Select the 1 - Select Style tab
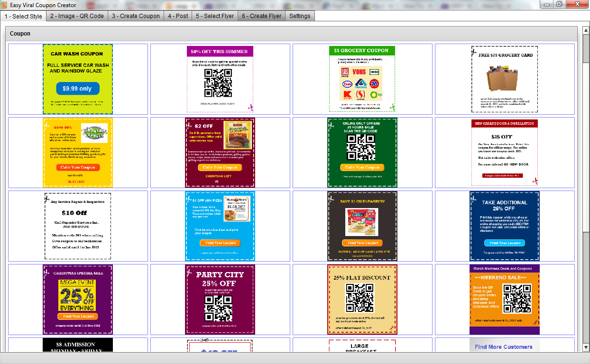Viewport: 590px width, 364px height. (23, 16)
